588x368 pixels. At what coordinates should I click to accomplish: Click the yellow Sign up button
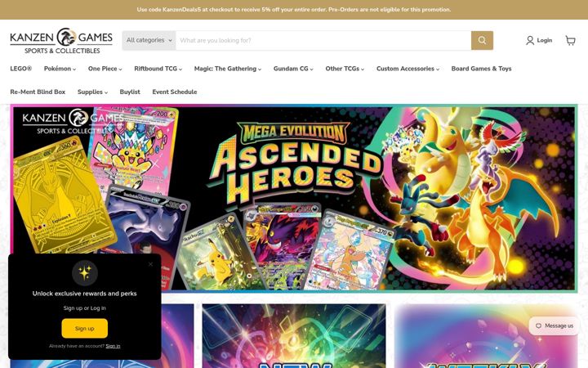coord(84,328)
